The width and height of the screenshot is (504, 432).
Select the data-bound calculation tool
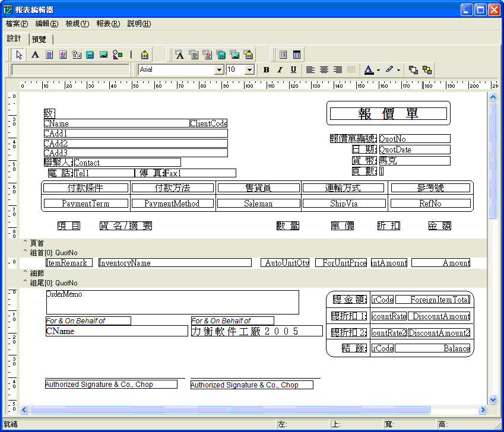[221, 55]
